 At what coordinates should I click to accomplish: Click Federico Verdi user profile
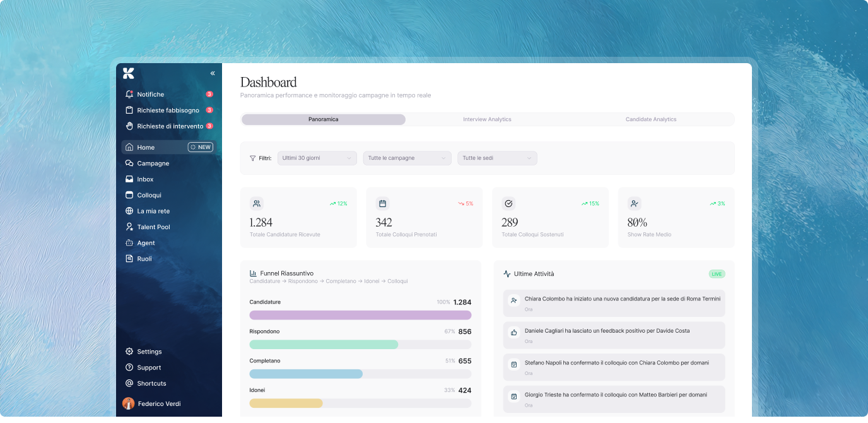point(158,403)
